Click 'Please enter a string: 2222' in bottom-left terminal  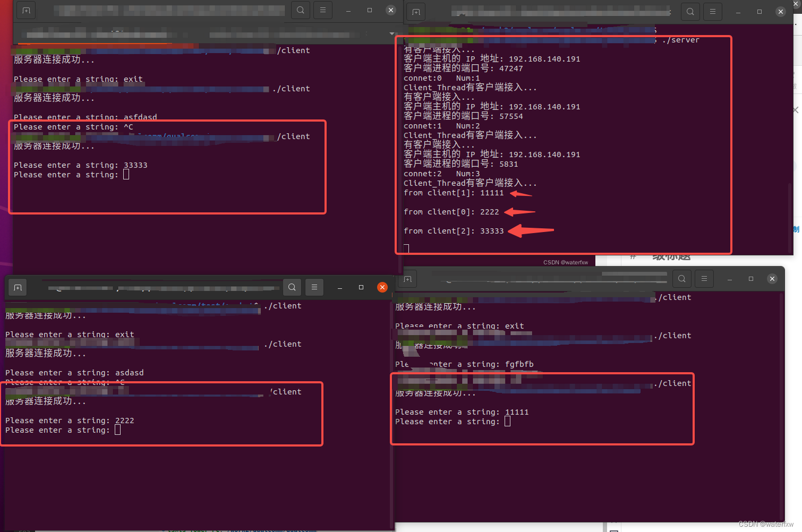(x=70, y=421)
